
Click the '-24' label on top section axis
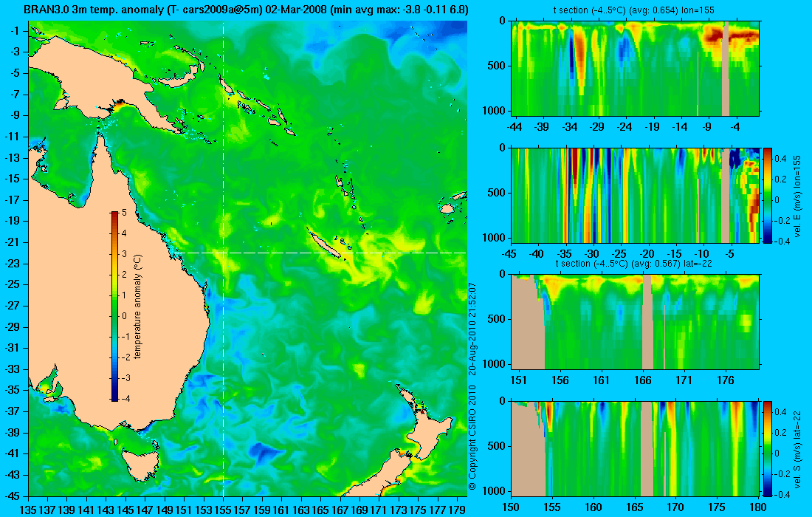625,127
